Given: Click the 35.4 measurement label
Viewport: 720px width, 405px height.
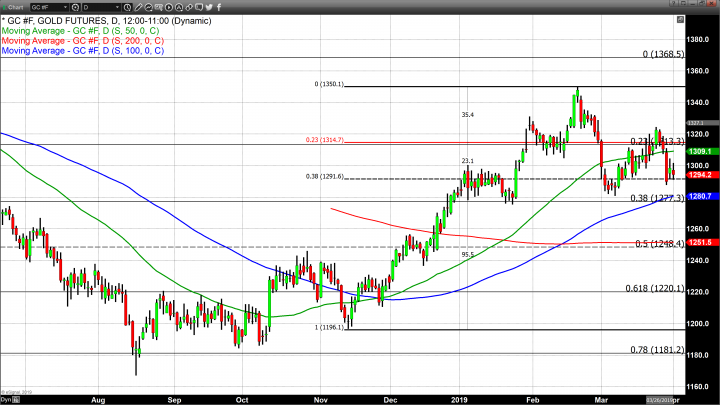Looking at the screenshot, I should pyautogui.click(x=467, y=115).
